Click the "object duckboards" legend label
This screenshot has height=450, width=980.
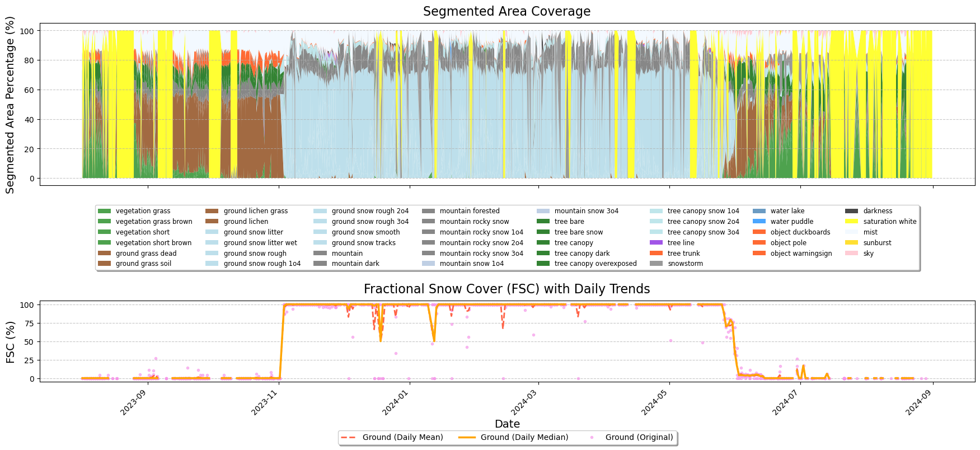click(800, 232)
